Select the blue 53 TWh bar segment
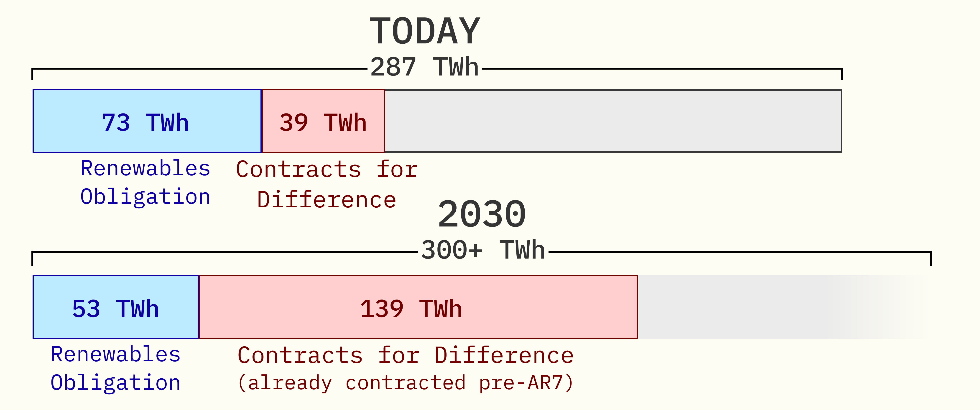This screenshot has width=980, height=410. (x=116, y=307)
